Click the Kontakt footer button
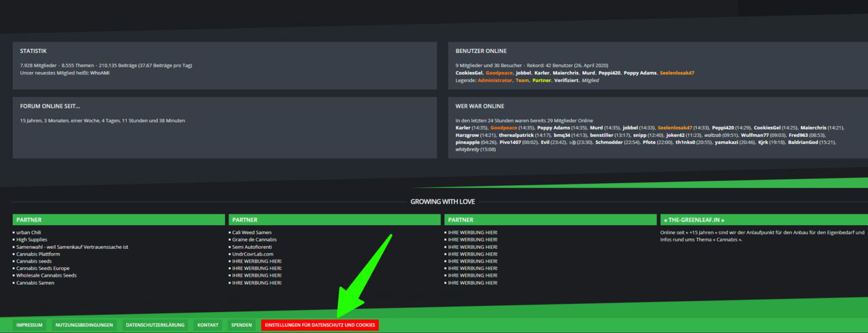The height and width of the screenshot is (333, 868). 208,325
